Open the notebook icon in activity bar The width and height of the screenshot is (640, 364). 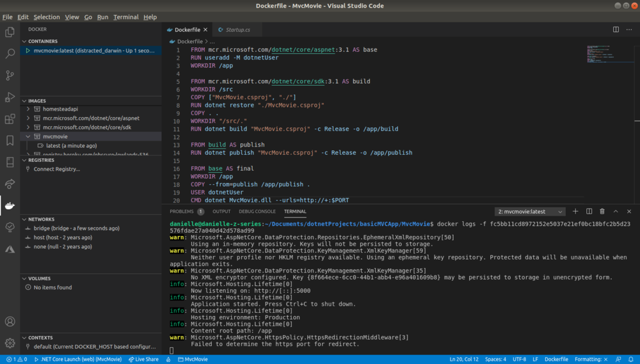10,162
